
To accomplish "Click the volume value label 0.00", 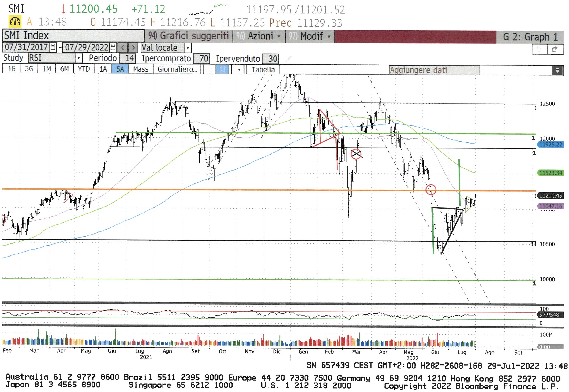I will click(x=551, y=347).
